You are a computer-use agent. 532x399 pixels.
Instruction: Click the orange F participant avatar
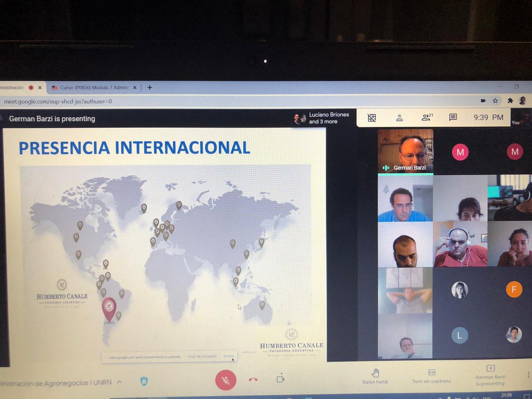point(514,290)
